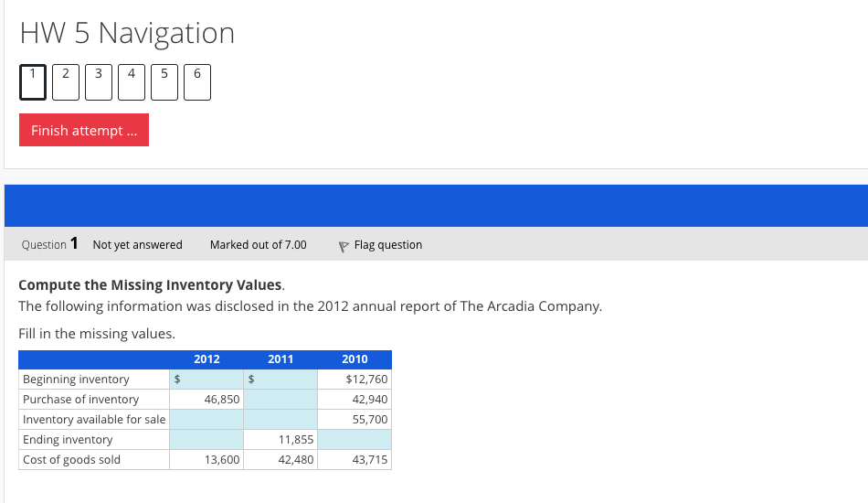The height and width of the screenshot is (503, 868).
Task: Go to question 2 in navigation
Action: (65, 81)
